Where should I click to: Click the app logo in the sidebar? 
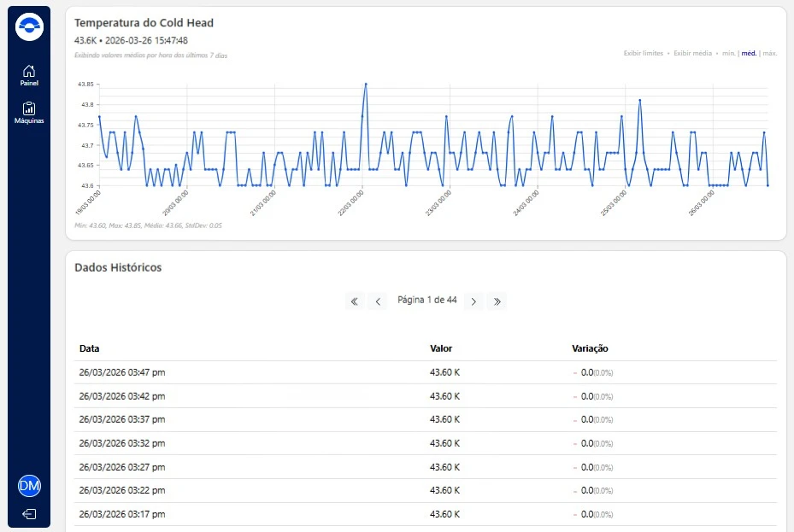click(x=29, y=27)
